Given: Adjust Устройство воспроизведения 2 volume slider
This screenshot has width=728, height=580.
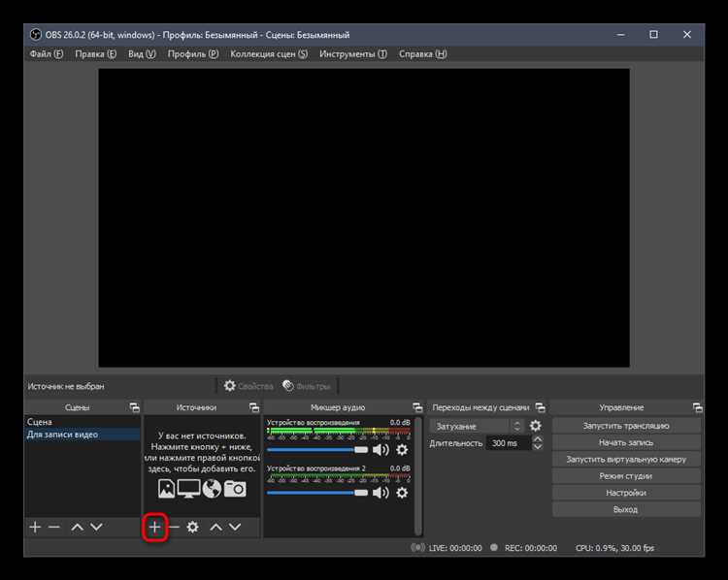Looking at the screenshot, I should pyautogui.click(x=317, y=493).
